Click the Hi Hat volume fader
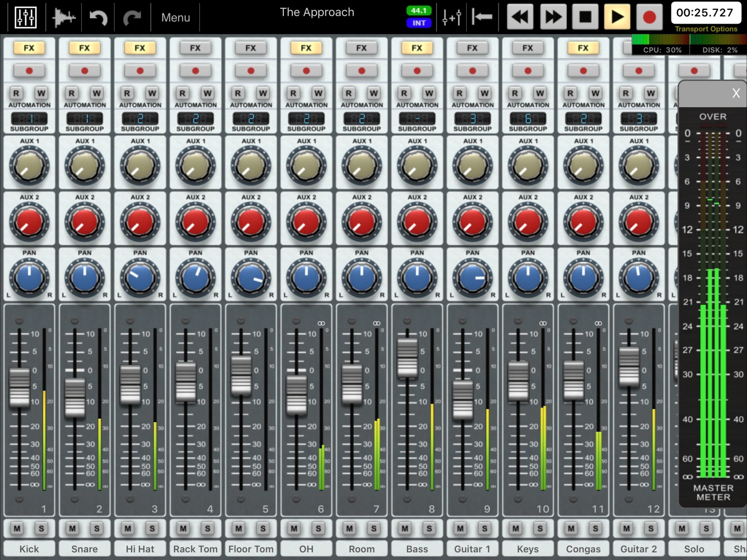 130,384
